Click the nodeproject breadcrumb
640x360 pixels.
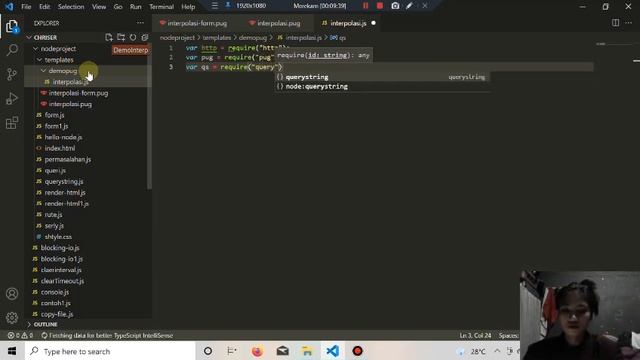pyautogui.click(x=178, y=38)
